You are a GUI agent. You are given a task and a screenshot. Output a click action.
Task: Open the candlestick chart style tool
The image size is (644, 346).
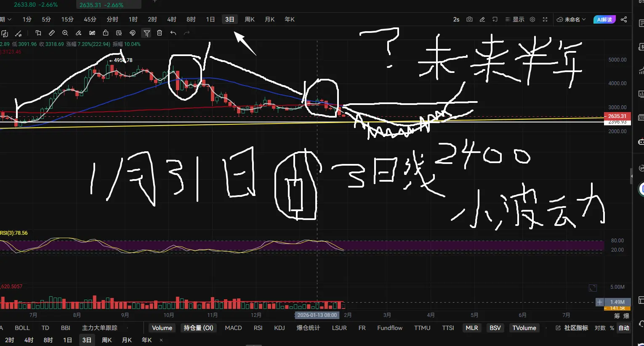coord(92,33)
